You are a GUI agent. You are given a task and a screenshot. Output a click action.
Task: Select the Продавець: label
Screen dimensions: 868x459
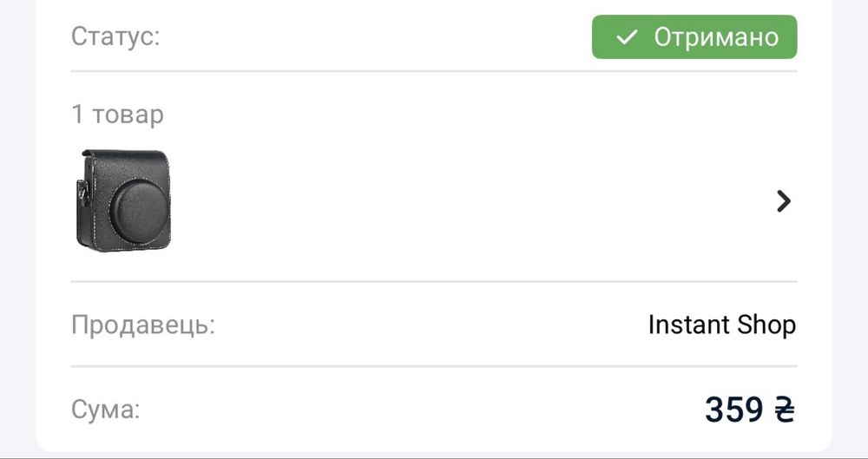143,325
